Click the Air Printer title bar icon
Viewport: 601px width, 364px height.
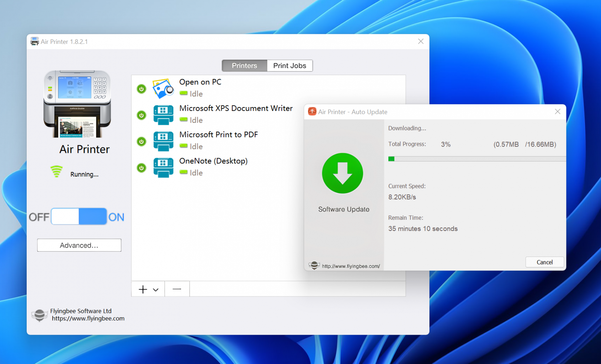[x=35, y=41]
